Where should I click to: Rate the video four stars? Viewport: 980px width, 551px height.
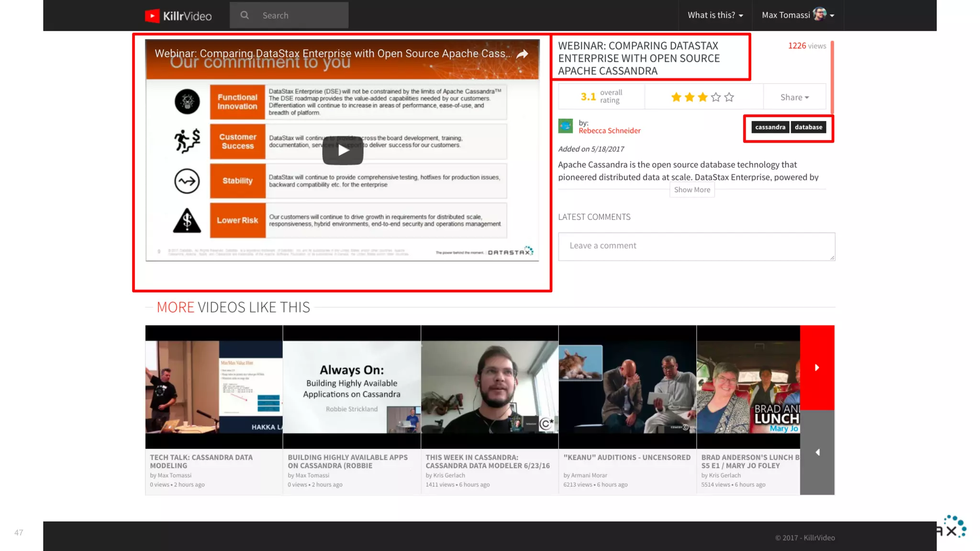[716, 98]
